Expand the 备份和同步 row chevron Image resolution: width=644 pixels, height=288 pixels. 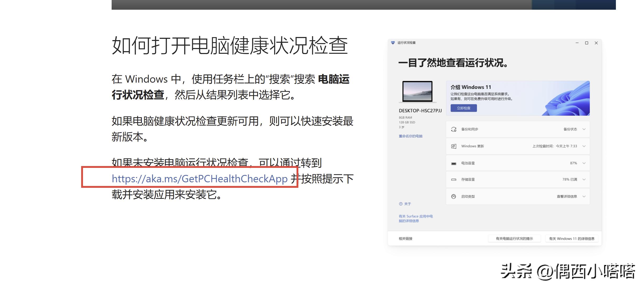pyautogui.click(x=584, y=129)
